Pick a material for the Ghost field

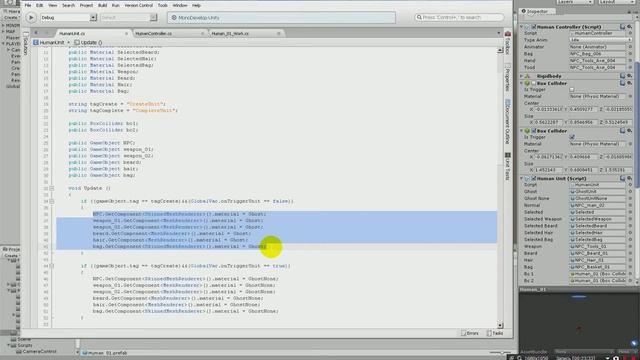tap(630, 191)
